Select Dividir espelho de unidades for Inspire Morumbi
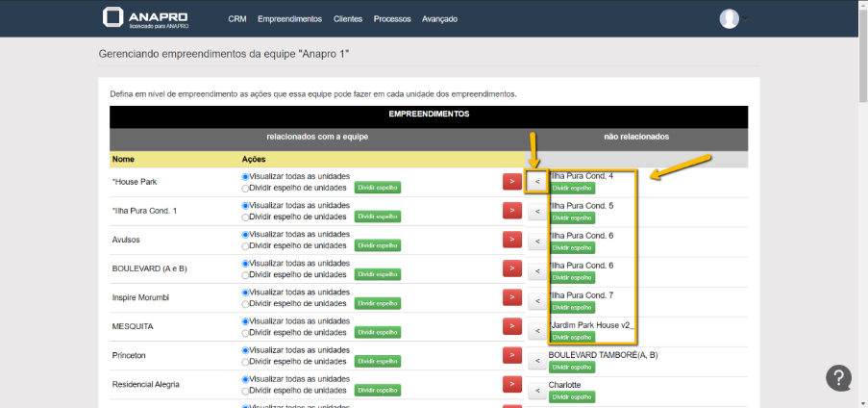 click(x=245, y=304)
